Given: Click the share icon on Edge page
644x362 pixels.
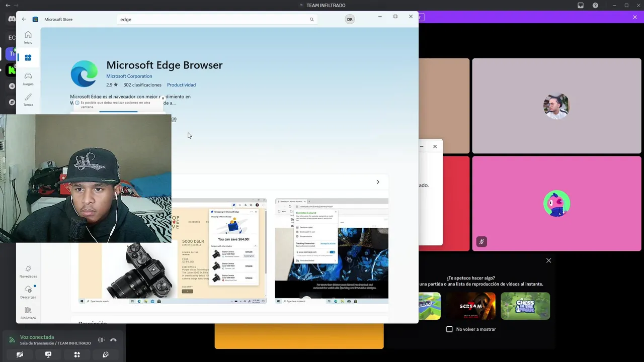Looking at the screenshot, I should click(x=174, y=120).
